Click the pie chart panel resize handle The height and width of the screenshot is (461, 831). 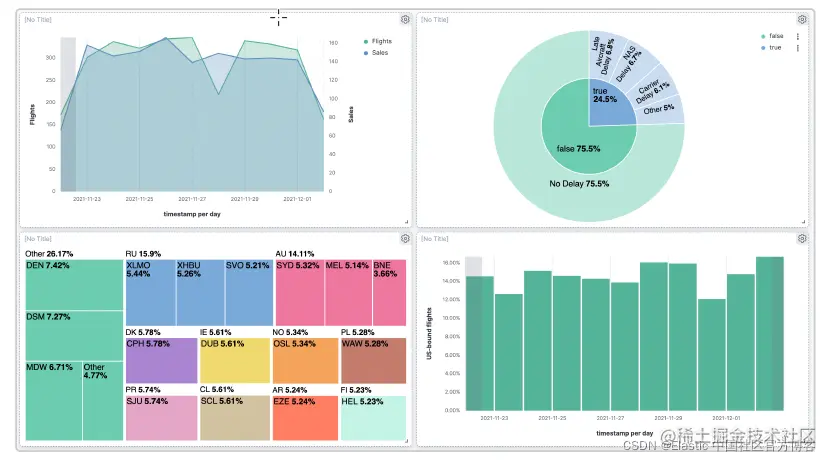click(x=803, y=222)
